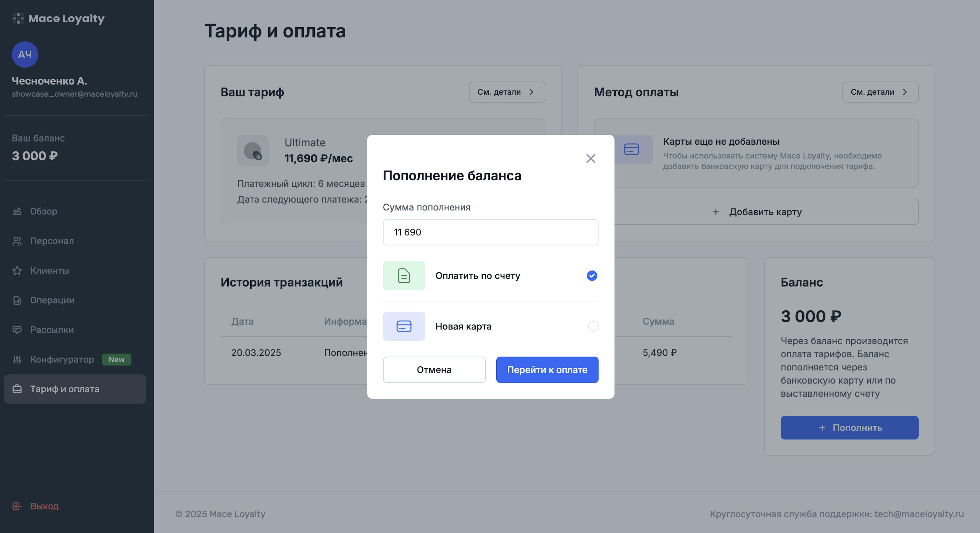The image size is (980, 533).
Task: Click chevron in Метод оплаты details button
Action: pos(905,92)
